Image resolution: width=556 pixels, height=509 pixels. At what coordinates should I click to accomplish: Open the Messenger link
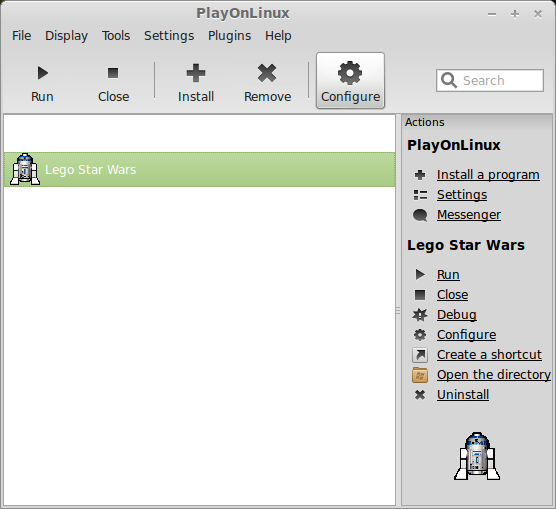(469, 215)
